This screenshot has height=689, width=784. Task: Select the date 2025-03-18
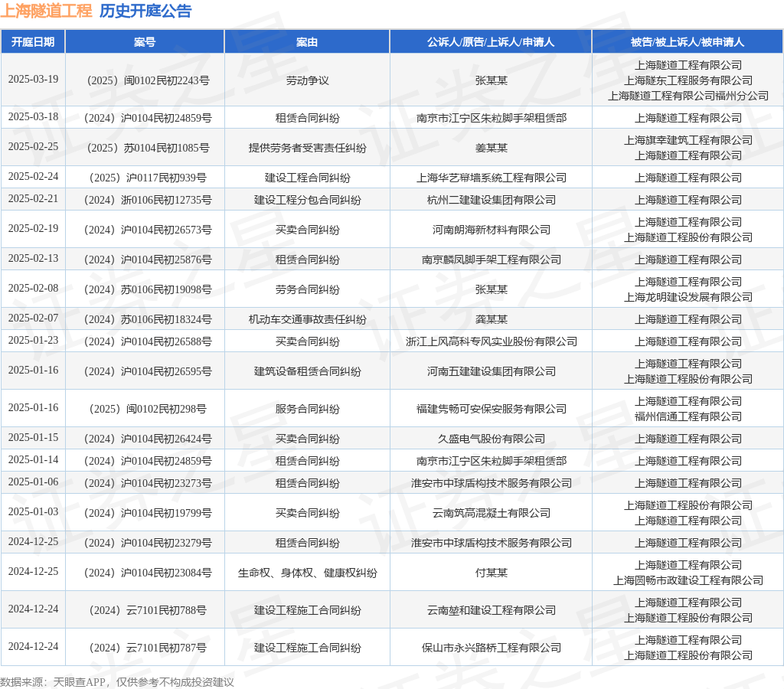33,116
